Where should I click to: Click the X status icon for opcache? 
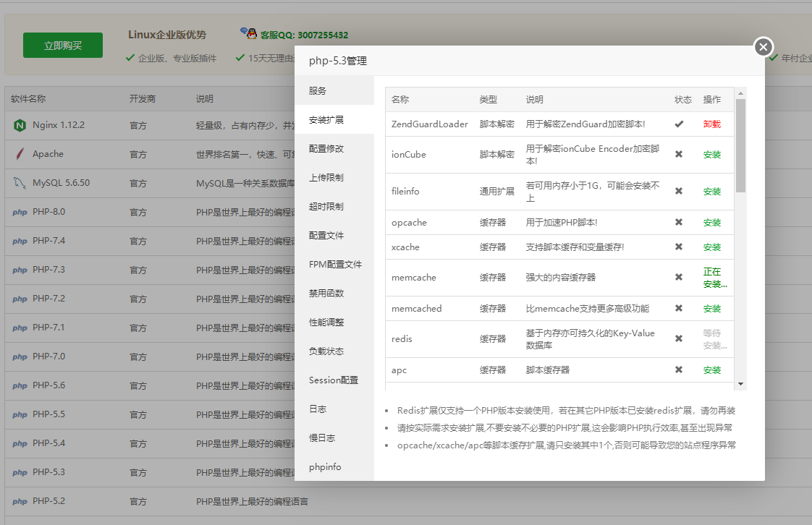pos(678,222)
